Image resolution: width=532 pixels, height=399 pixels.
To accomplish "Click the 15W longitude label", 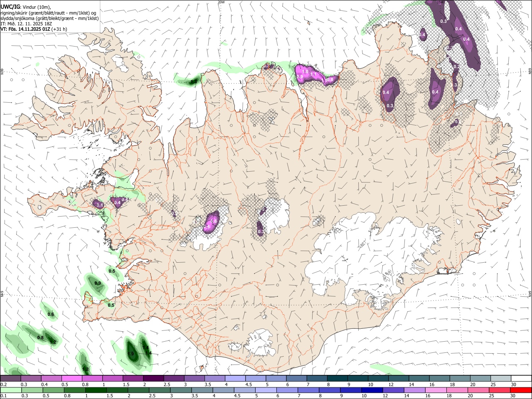I will pos(441,2).
